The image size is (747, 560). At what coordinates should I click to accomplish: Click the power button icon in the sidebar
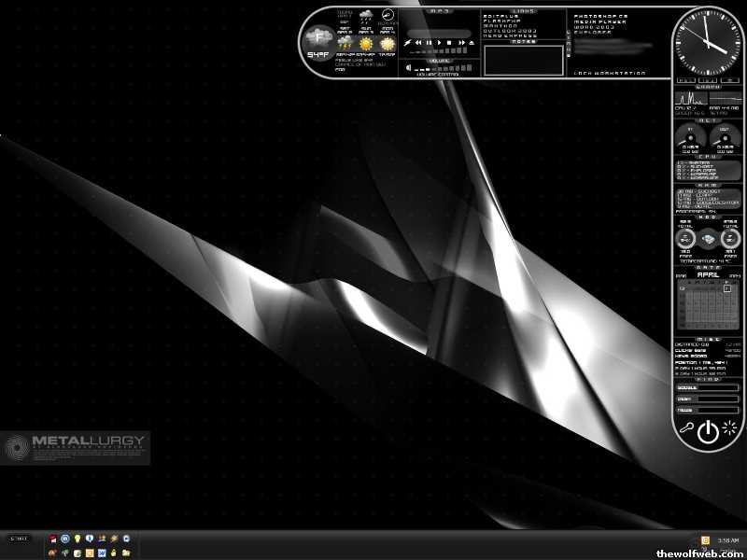click(x=708, y=430)
